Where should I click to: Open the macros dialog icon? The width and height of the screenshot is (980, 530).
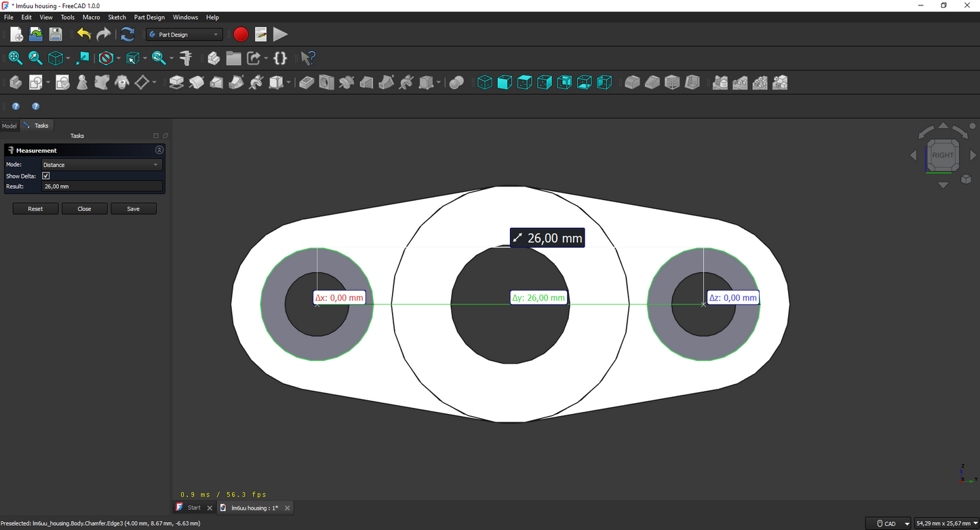click(260, 35)
